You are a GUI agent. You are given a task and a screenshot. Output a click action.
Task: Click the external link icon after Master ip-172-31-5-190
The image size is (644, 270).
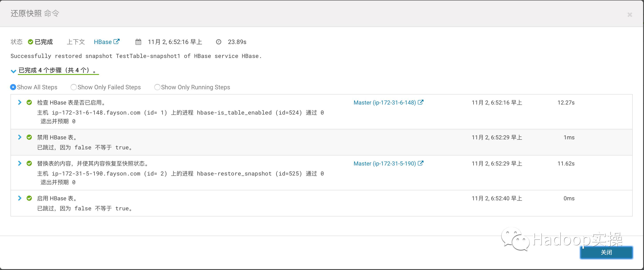tap(421, 163)
